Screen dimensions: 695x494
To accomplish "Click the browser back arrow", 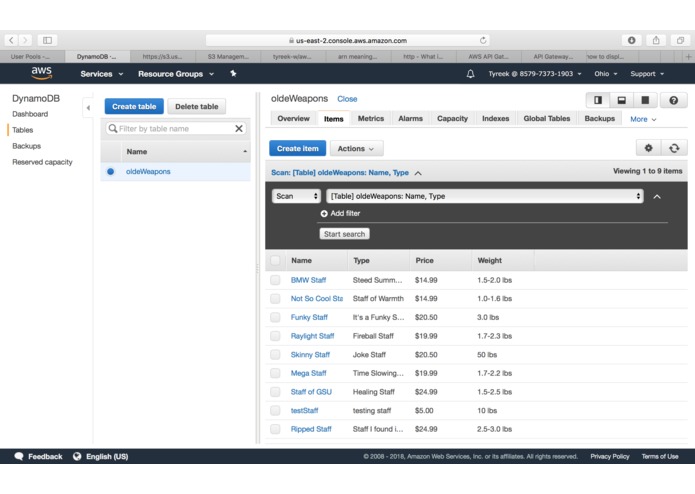I will click(11, 40).
